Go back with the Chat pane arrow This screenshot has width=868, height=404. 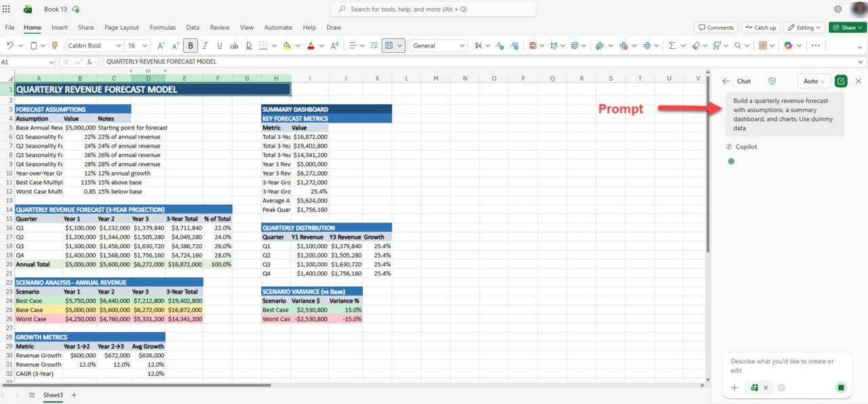pyautogui.click(x=726, y=81)
